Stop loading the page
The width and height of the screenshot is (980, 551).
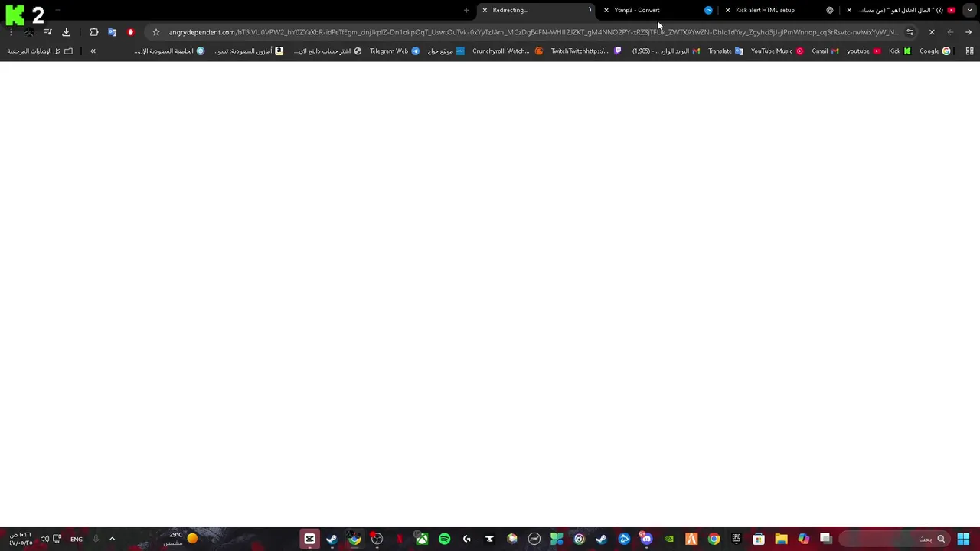coord(932,32)
